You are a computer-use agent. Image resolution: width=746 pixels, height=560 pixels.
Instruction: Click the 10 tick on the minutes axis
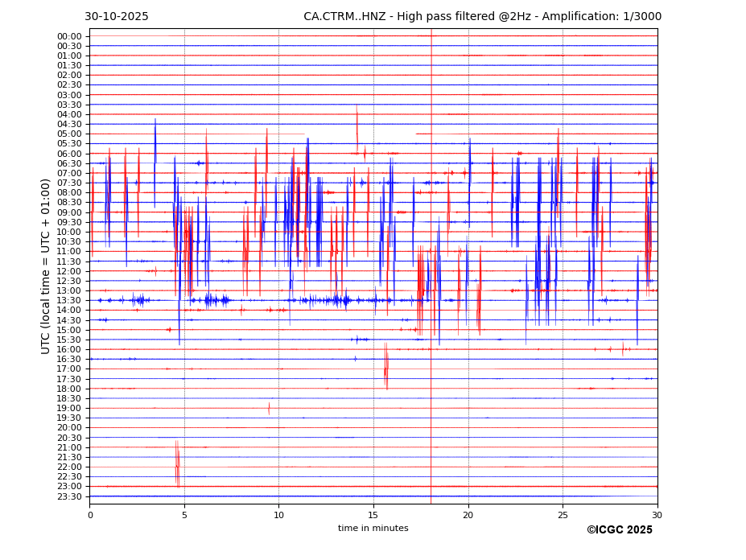tap(278, 515)
